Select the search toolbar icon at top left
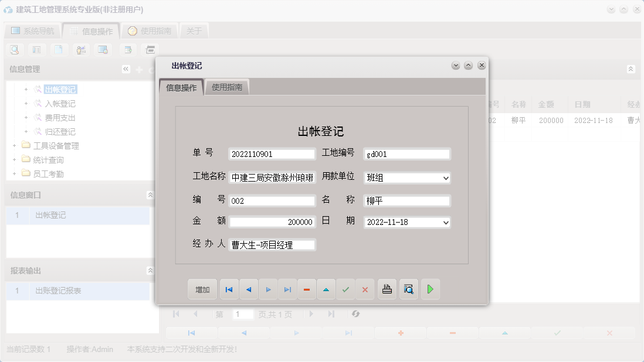 [x=14, y=50]
